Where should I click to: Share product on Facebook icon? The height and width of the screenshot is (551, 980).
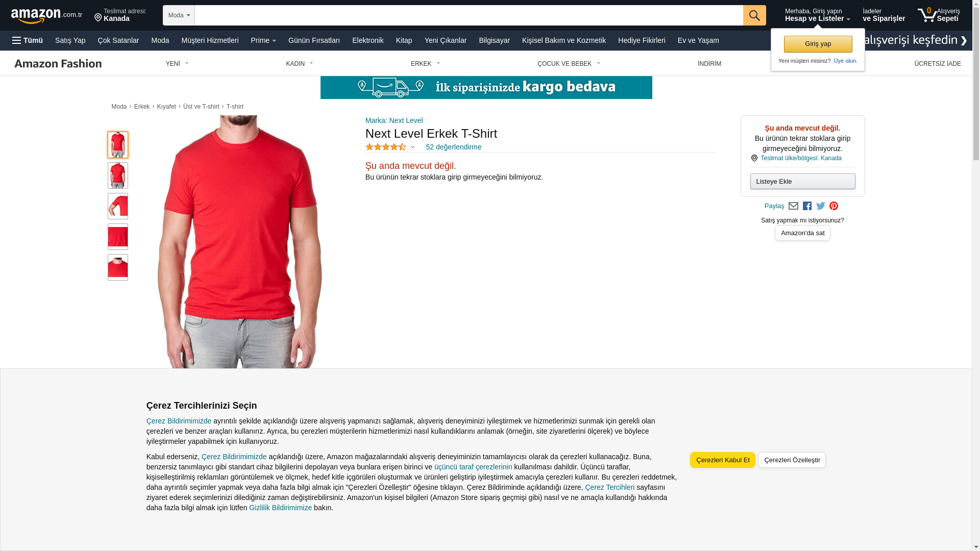[807, 206]
